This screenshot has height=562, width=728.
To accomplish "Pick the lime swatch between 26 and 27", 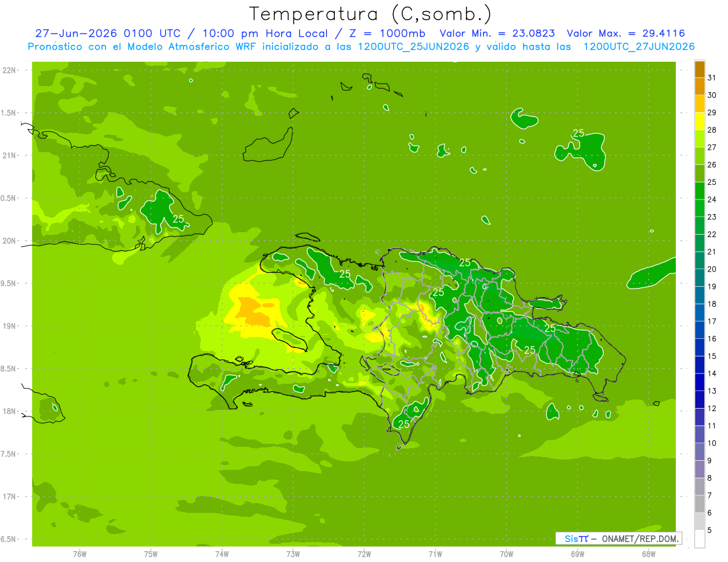I will point(699,156).
